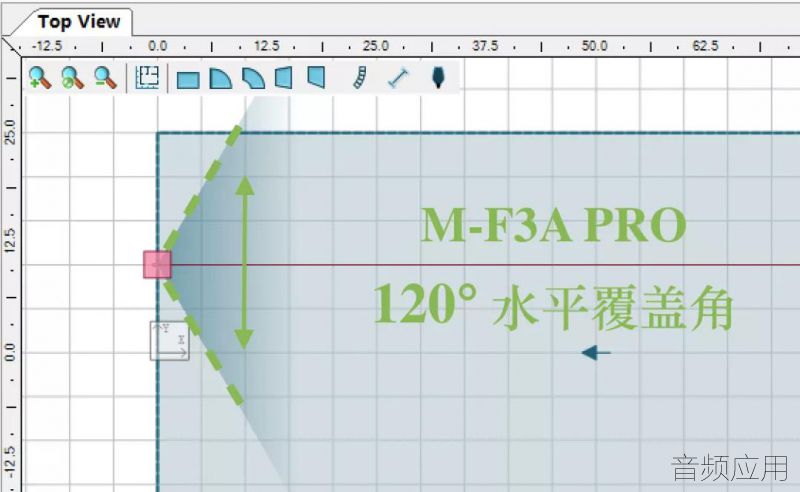Click the 0.0 mark on vertical ruler
800x492 pixels.
coord(10,352)
